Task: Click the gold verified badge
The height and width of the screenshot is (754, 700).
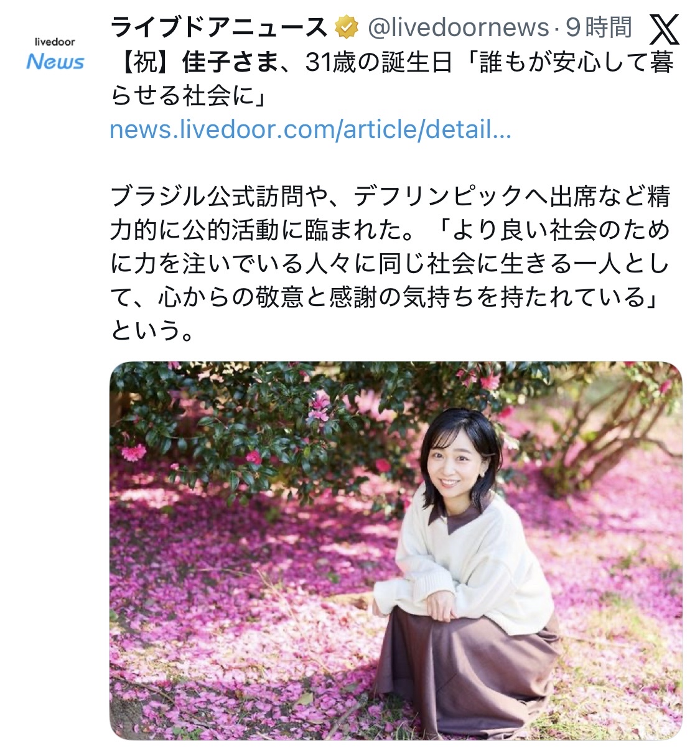Action: tap(347, 28)
